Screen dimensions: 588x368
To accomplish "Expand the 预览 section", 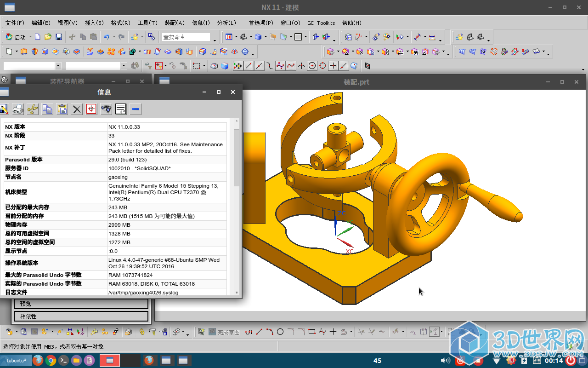I will tap(81, 304).
